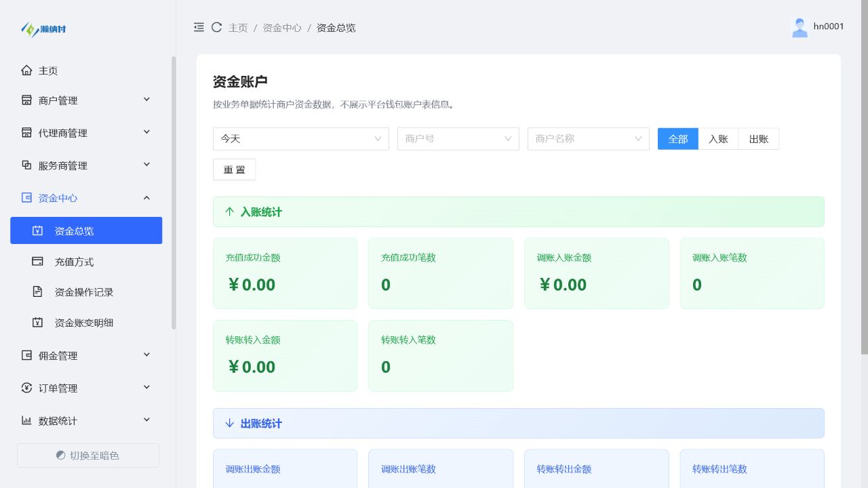Click the 转账转出金额 label
Image resolution: width=868 pixels, height=488 pixels.
(564, 469)
